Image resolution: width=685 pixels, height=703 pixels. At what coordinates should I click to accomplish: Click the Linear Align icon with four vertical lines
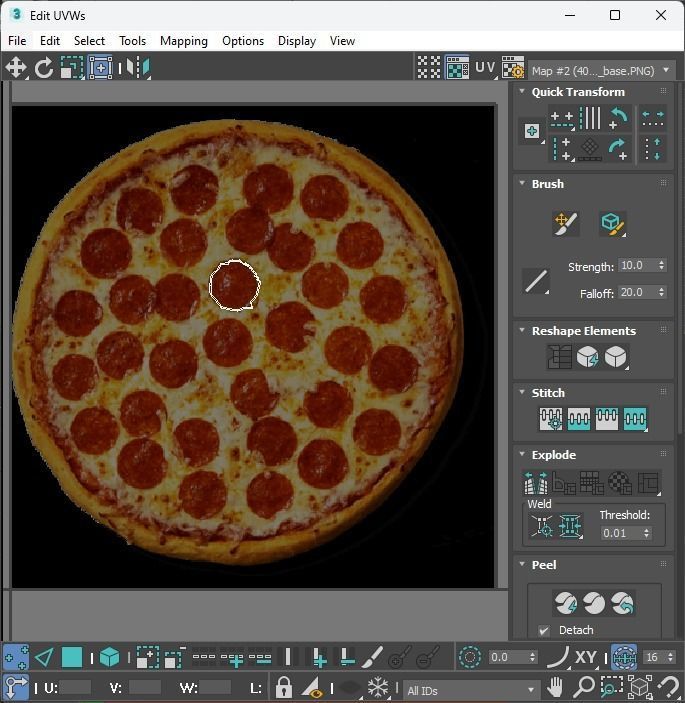click(x=590, y=118)
